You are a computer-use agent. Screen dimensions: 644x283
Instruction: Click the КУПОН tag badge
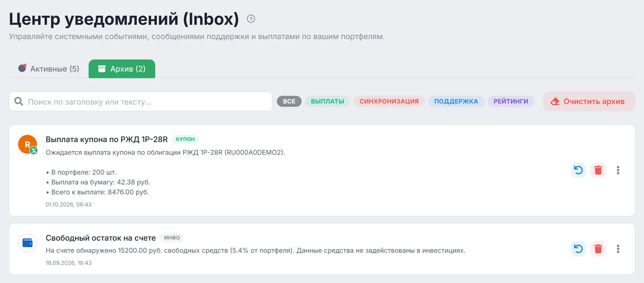[185, 139]
